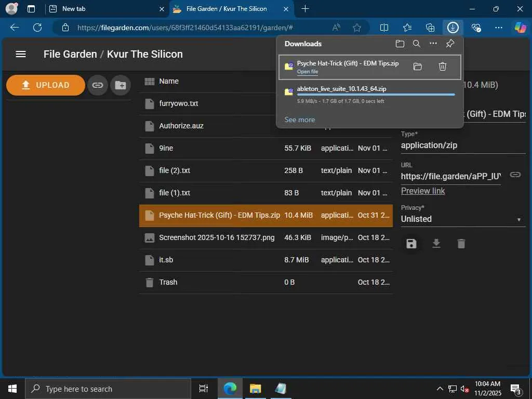Create a new folder with folder-plus icon
Viewport: 532px width, 399px height.
(x=121, y=85)
